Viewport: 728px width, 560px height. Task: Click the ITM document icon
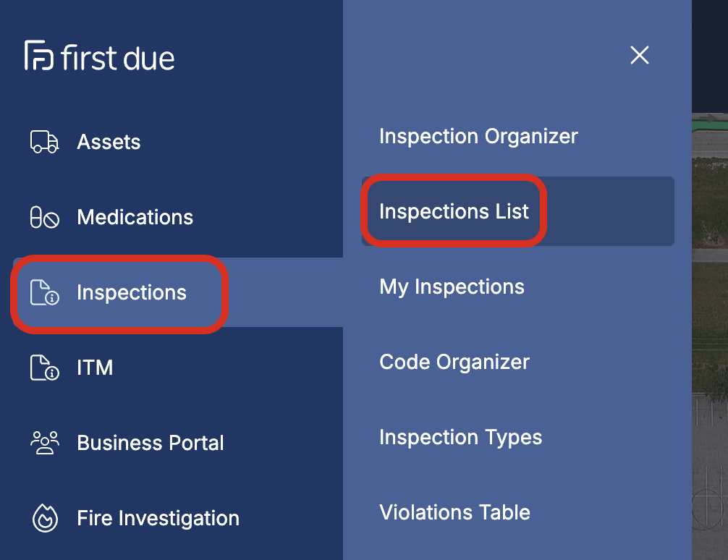pyautogui.click(x=45, y=368)
